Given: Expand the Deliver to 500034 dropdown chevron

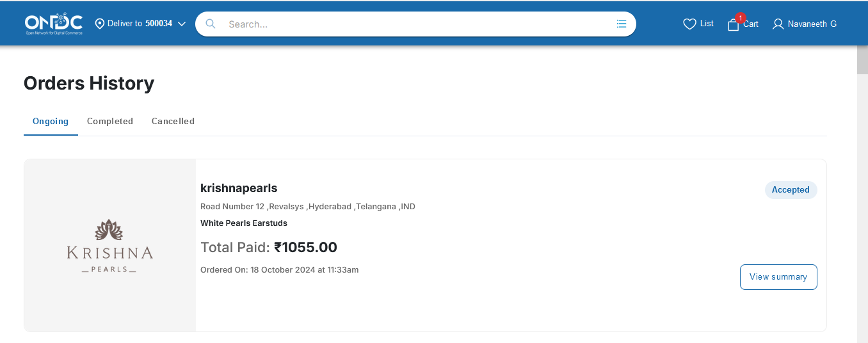Looking at the screenshot, I should [182, 24].
